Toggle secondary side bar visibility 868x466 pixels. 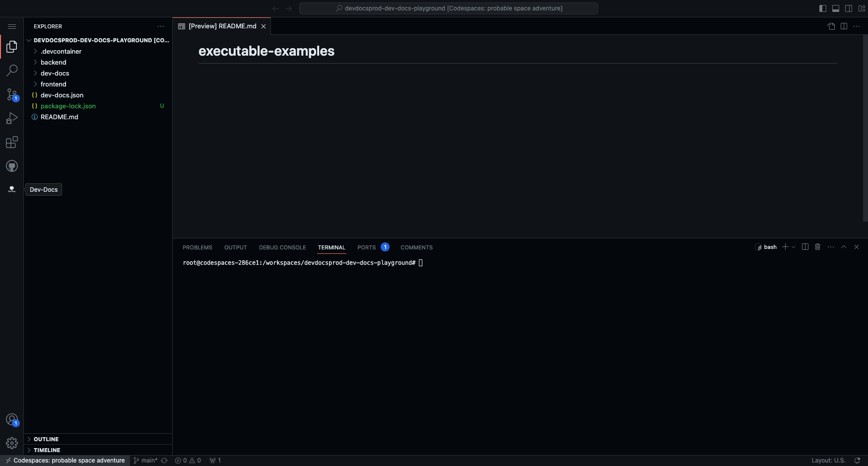tap(849, 8)
